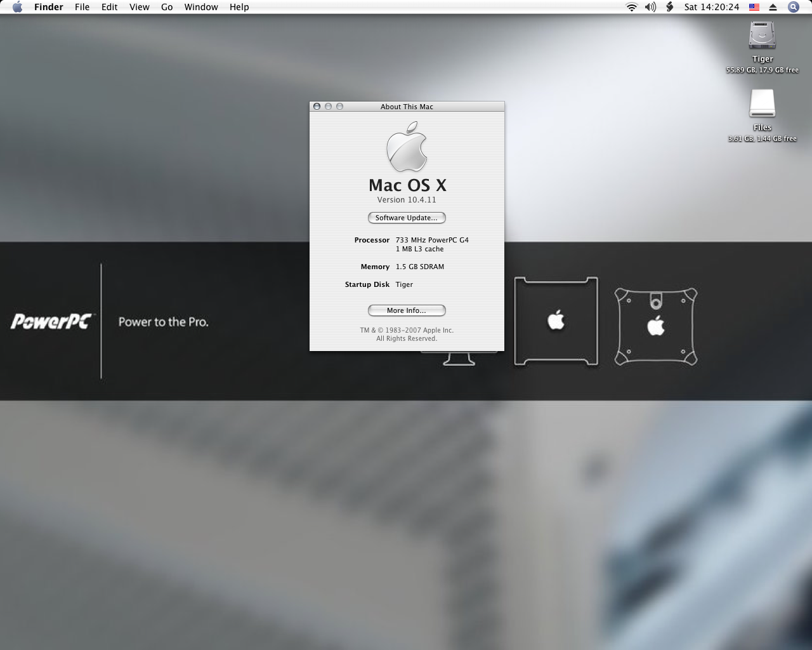Click the Files desktop volume label

coord(763,128)
